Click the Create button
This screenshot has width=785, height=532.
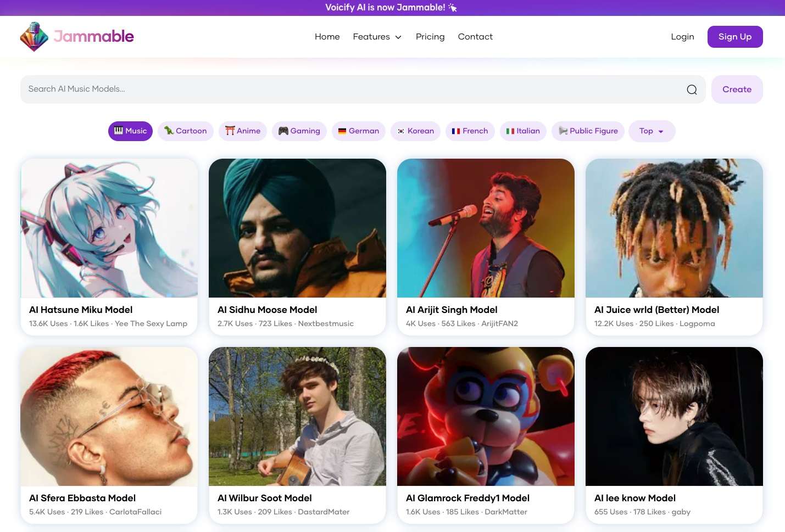[x=737, y=89]
